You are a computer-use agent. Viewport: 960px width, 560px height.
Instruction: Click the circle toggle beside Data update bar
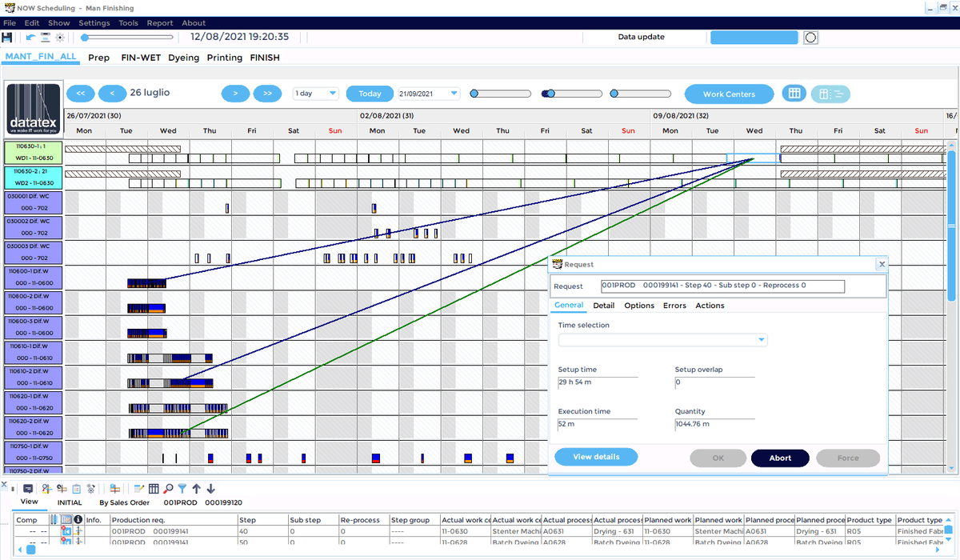810,37
